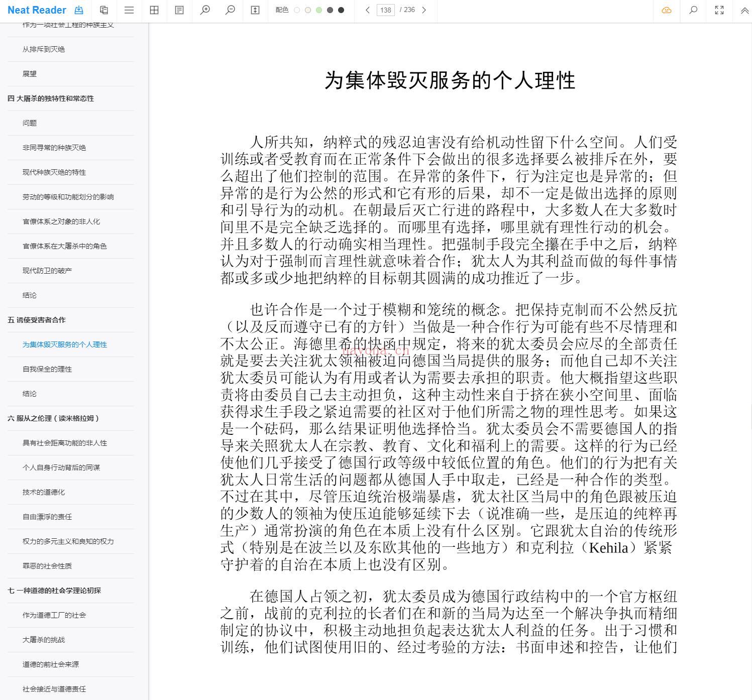This screenshot has height=700, width=752.
Task: Open chapter 现代种族灭绝的特性
Action: 54,172
